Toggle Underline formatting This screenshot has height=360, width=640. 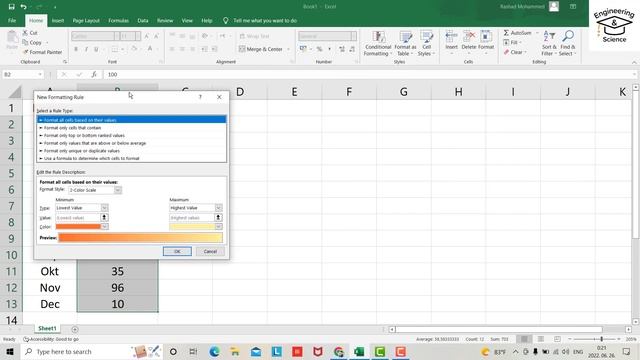point(96,49)
